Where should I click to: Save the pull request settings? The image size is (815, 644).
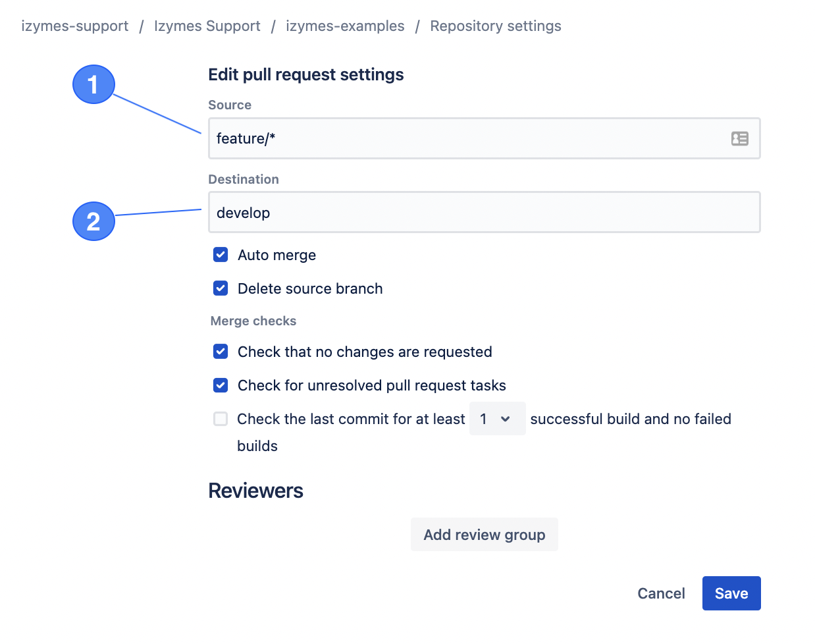tap(731, 593)
